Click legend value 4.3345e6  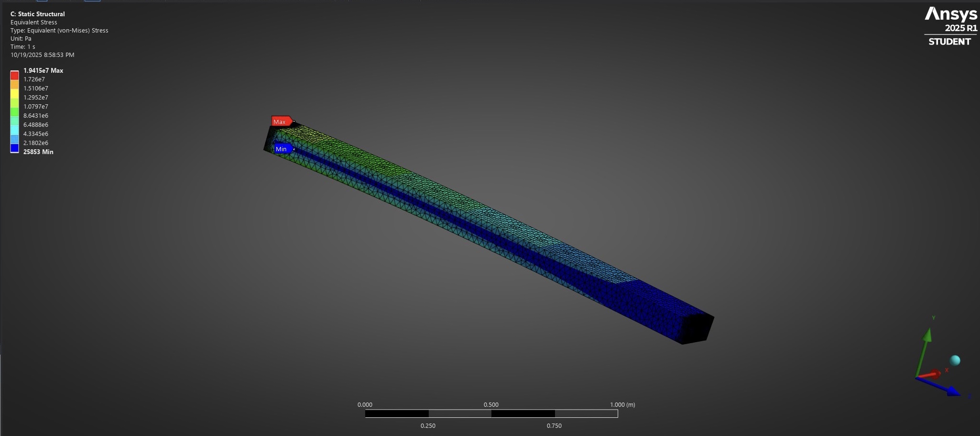click(36, 134)
